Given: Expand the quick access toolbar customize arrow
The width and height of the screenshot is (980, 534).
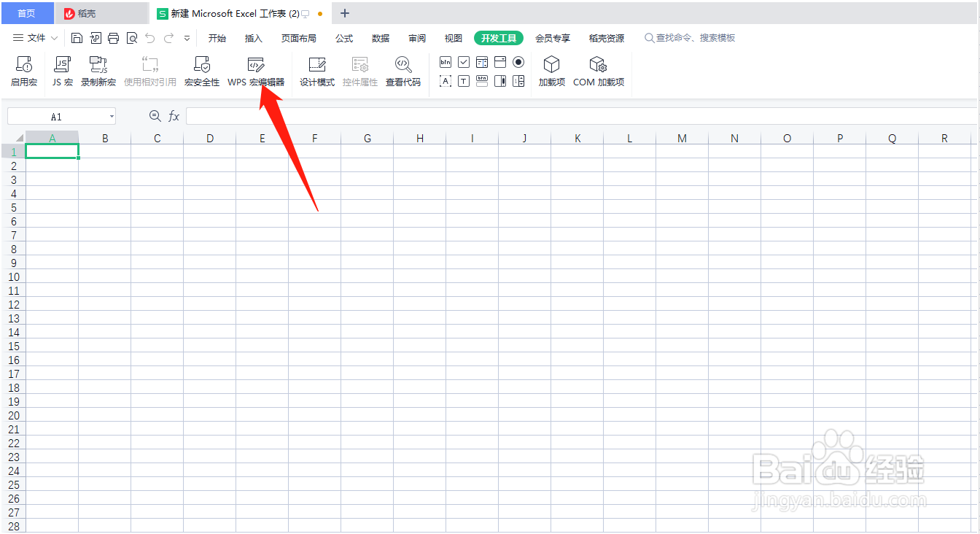Looking at the screenshot, I should pos(187,38).
